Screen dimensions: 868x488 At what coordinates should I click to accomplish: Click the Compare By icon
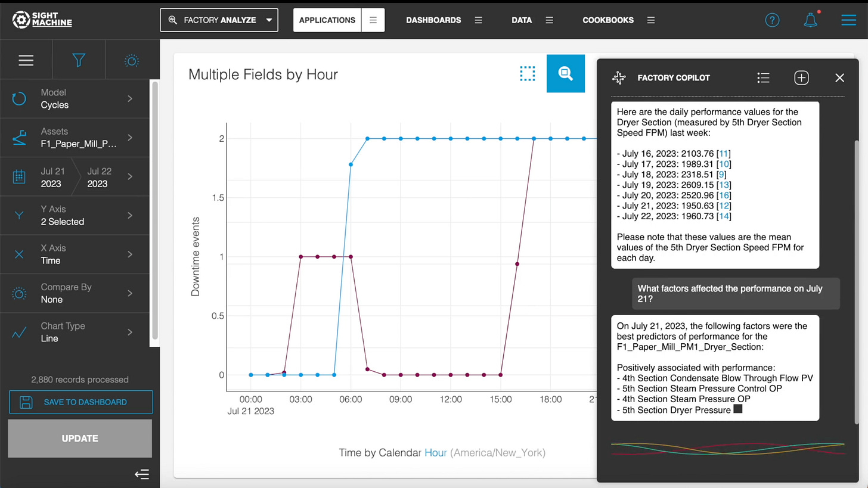pyautogui.click(x=19, y=293)
